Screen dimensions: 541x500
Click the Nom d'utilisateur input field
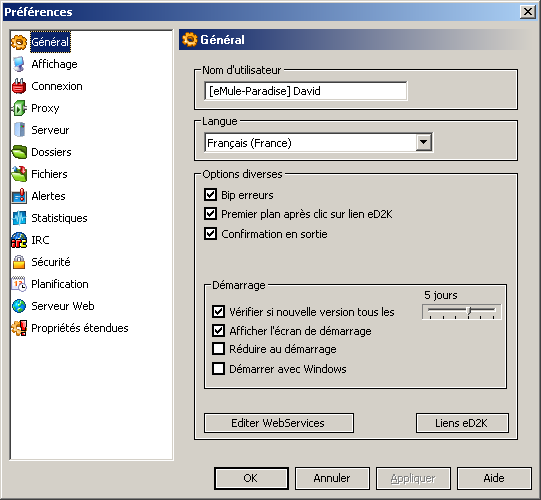[x=306, y=91]
